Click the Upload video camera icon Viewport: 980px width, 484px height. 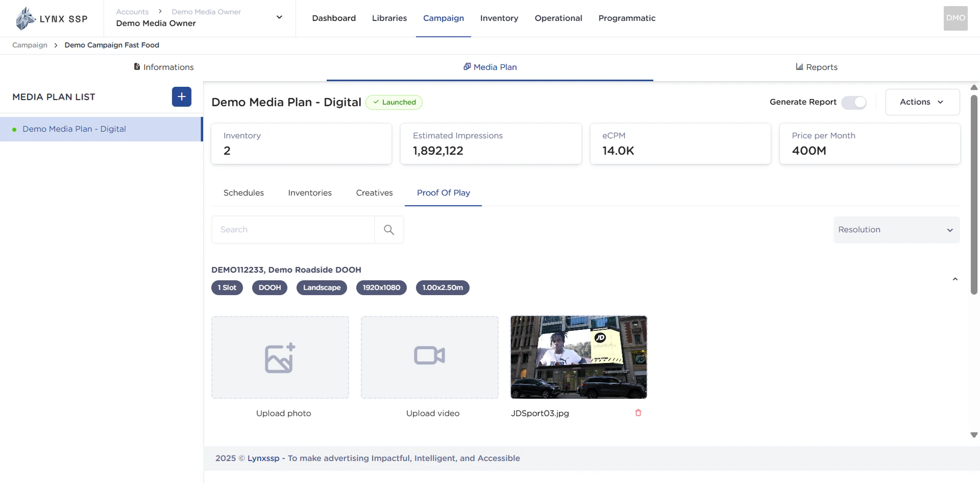point(429,356)
